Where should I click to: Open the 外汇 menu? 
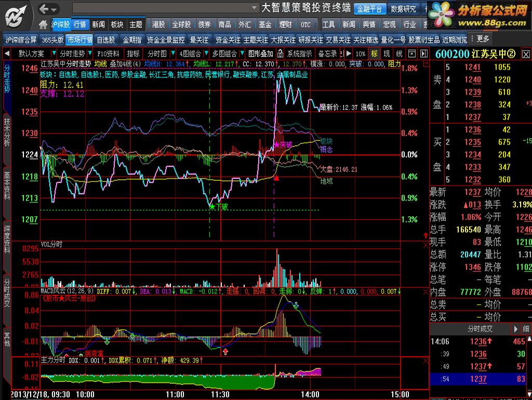click(x=245, y=24)
